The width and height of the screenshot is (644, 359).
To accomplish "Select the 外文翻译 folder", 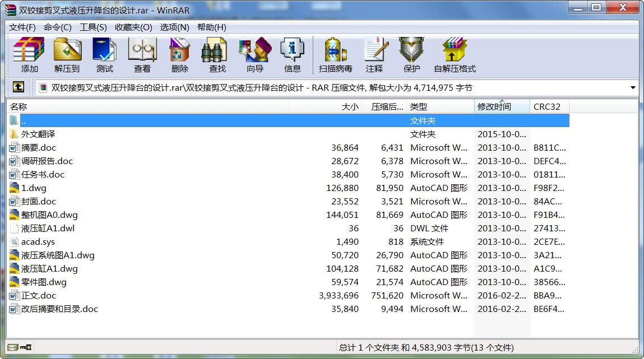I will coord(38,134).
